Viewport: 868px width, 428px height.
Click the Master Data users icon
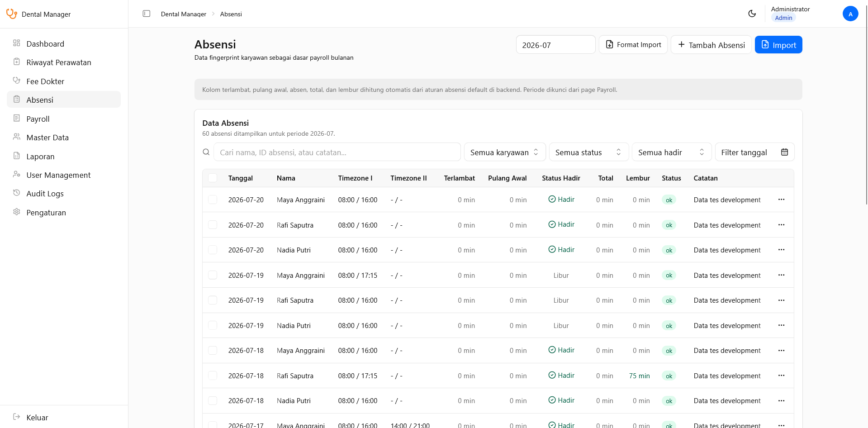click(17, 137)
